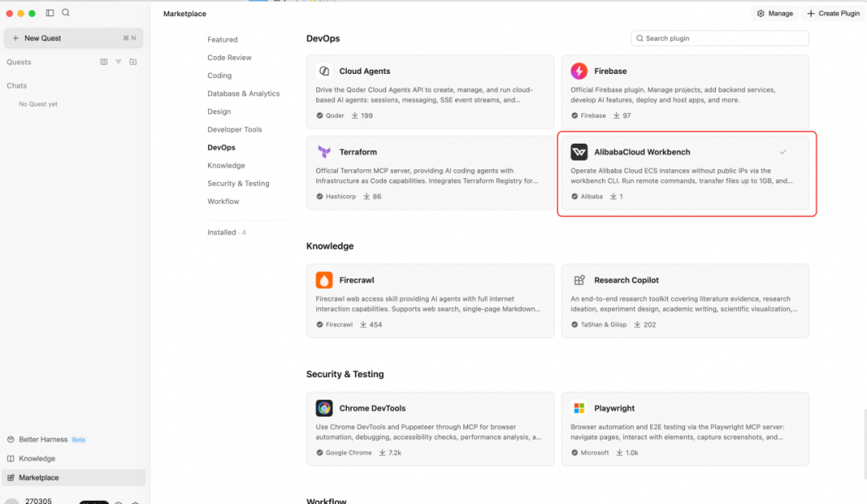The image size is (867, 504).
Task: Click the Terraform purple logo
Action: pos(324,152)
